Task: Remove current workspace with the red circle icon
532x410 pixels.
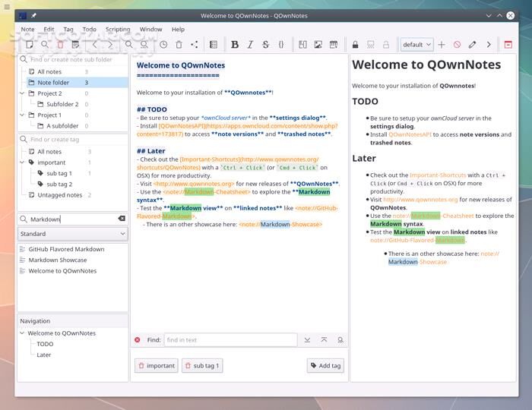Action: coord(457,44)
